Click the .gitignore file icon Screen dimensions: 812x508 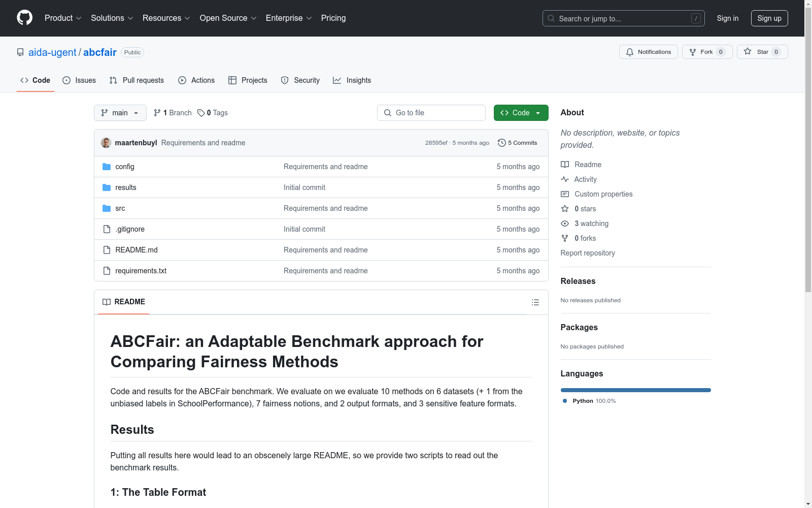[x=107, y=229]
